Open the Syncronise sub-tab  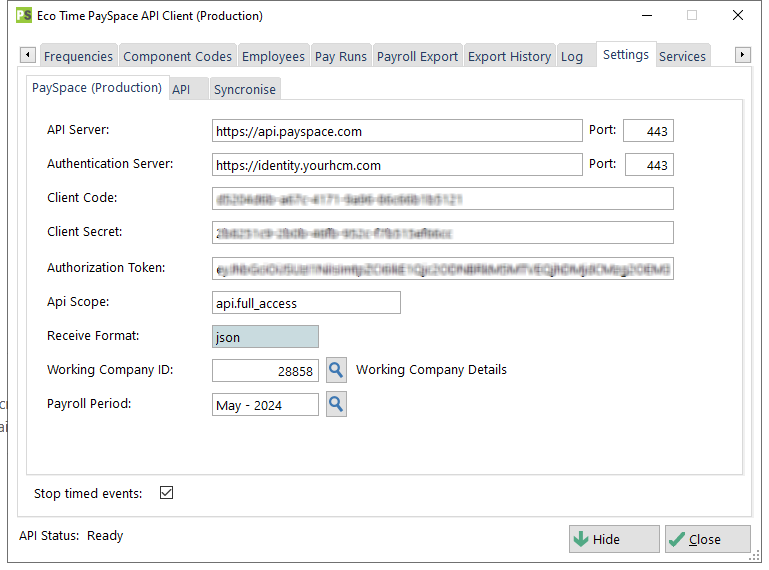[x=245, y=89]
